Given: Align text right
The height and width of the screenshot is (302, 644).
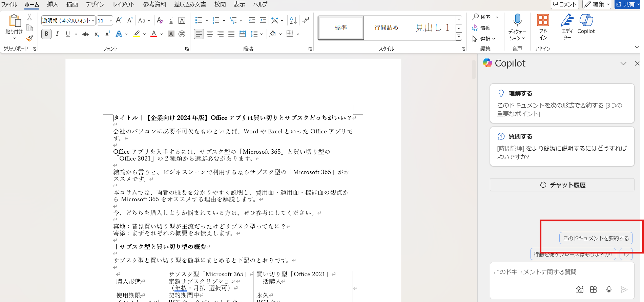Looking at the screenshot, I should (221, 34).
